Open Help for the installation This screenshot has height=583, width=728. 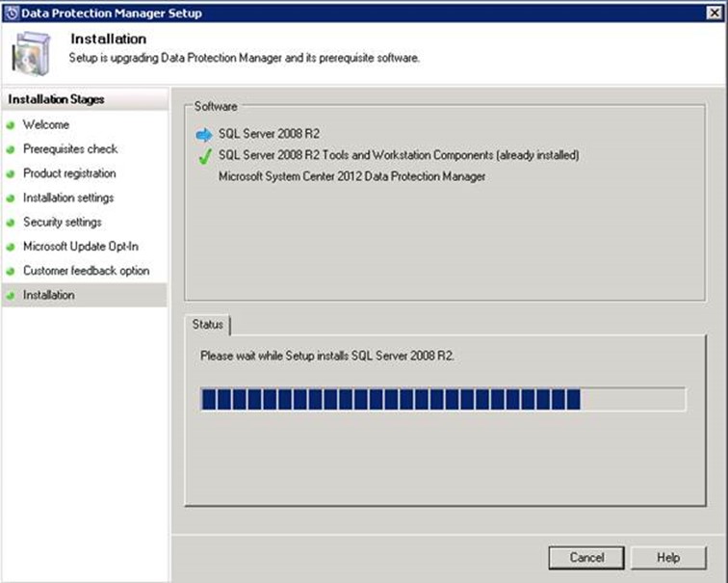[x=668, y=557]
